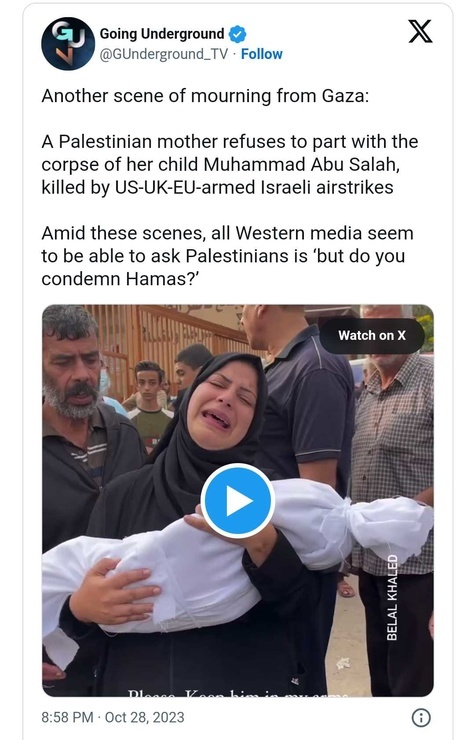The height and width of the screenshot is (740, 475).
Task: Click the 'Another scene of mourning' line
Action: [x=205, y=96]
